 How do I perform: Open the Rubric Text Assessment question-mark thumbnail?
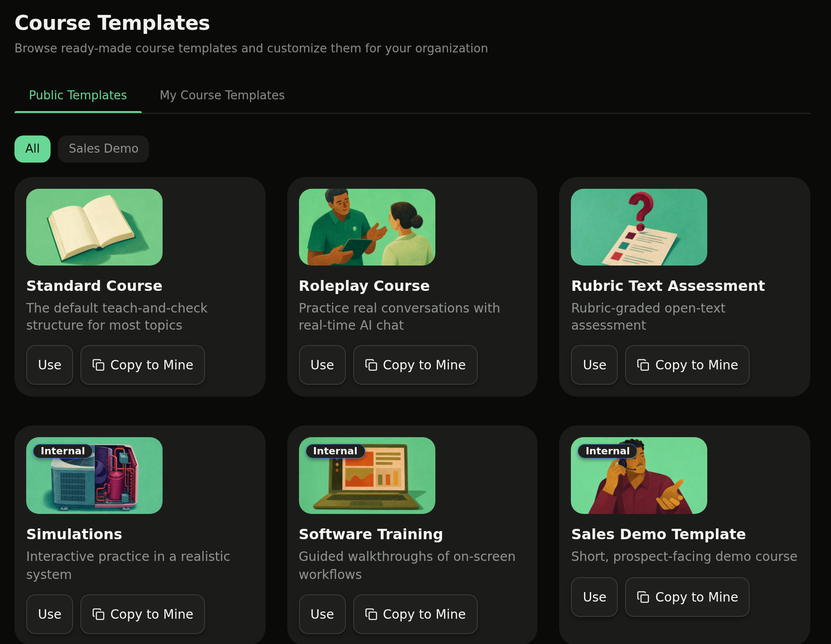639,227
